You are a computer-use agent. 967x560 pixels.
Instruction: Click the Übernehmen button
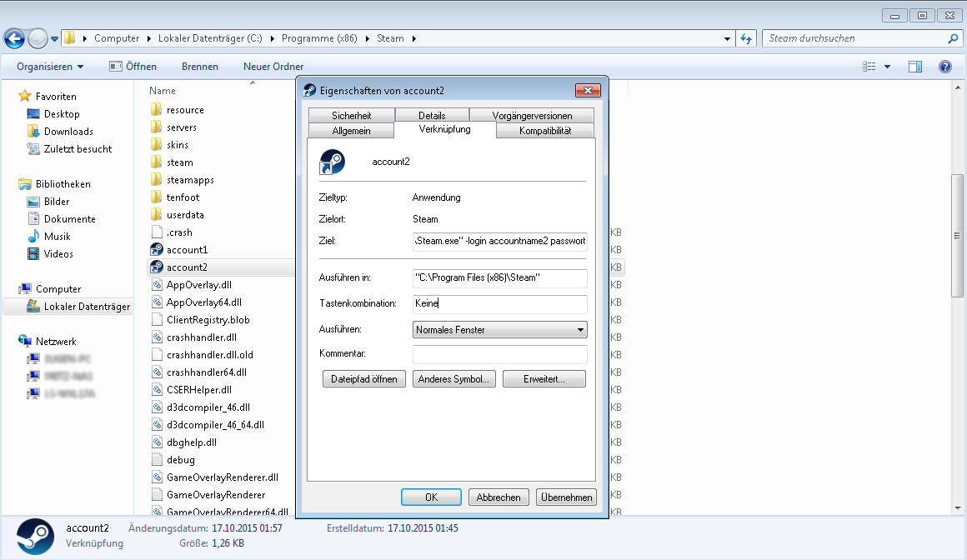[566, 497]
